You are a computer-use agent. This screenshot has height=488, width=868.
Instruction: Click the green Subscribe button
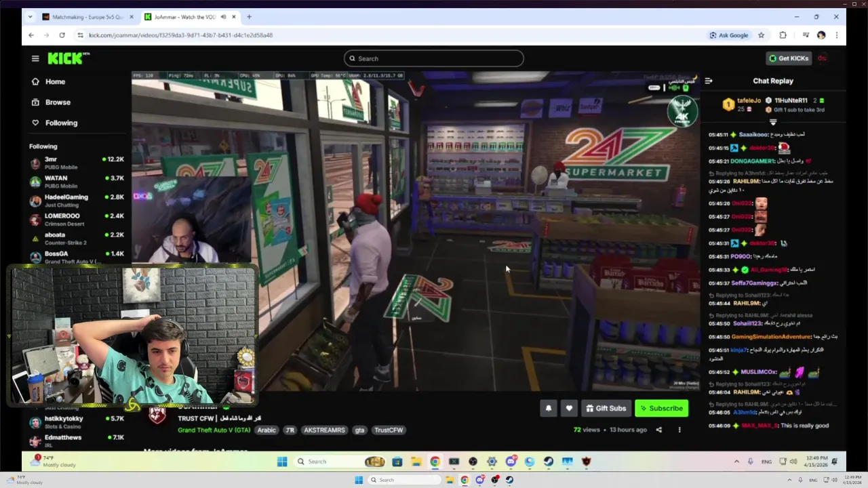pos(661,408)
